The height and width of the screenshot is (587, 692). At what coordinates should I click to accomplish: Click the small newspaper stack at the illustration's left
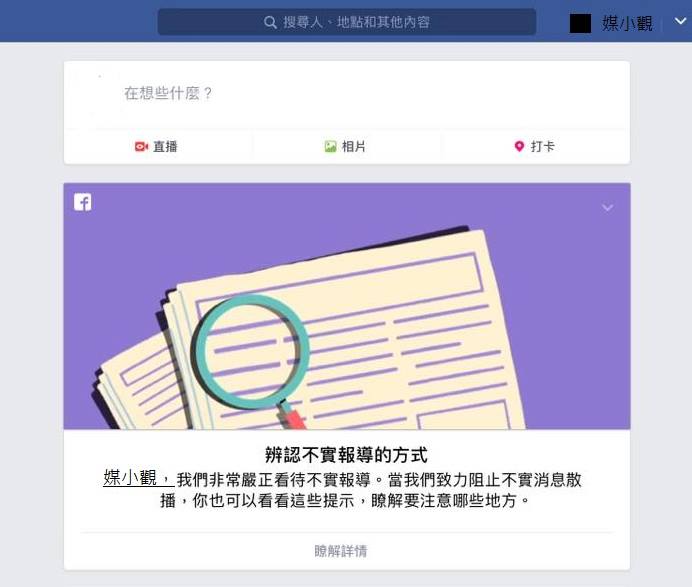pyautogui.click(x=135, y=381)
